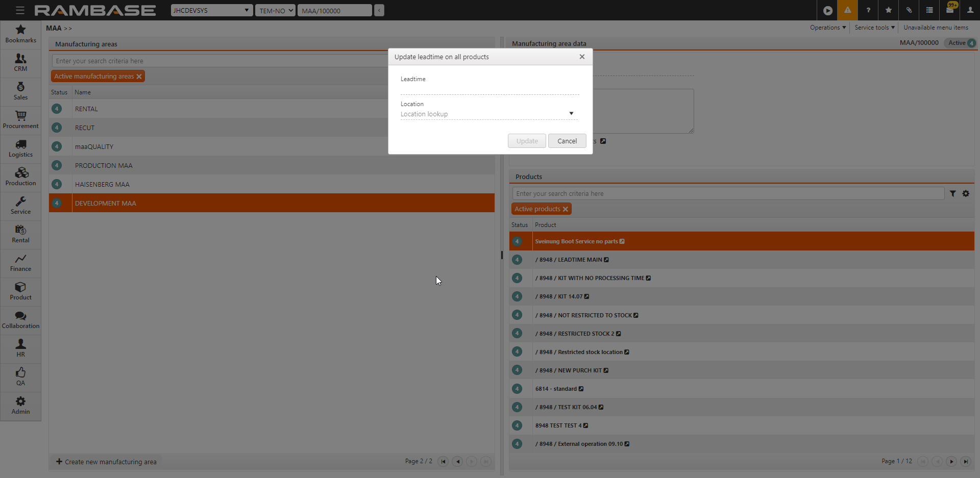980x478 pixels.
Task: Open the Operations menu
Action: [x=827, y=28]
